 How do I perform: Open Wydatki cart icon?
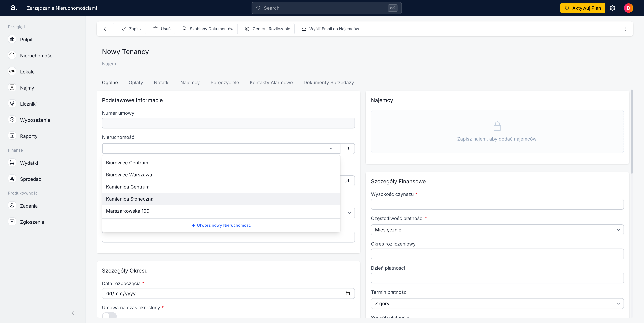pyautogui.click(x=12, y=163)
